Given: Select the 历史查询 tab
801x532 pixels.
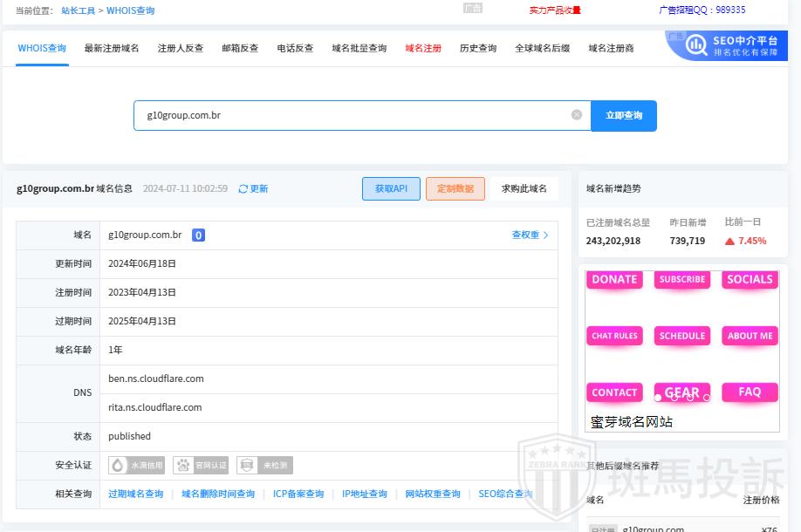Looking at the screenshot, I should [478, 48].
